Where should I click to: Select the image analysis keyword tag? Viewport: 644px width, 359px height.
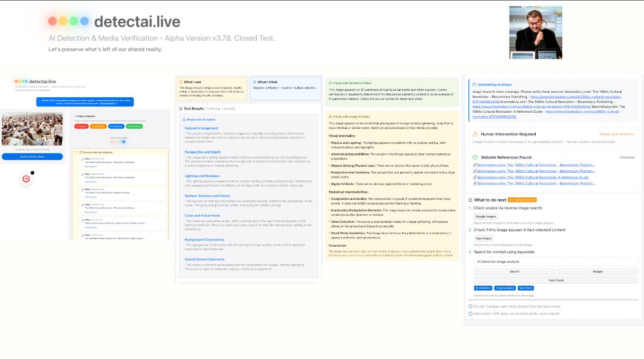(x=505, y=288)
